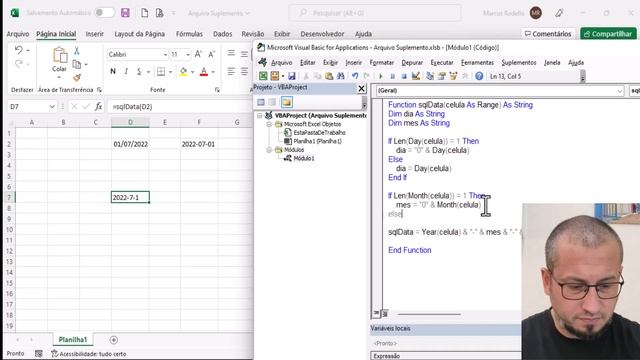Click the scissors cut icon in the Excel ribbon
The image size is (640, 360).
coord(76,51)
